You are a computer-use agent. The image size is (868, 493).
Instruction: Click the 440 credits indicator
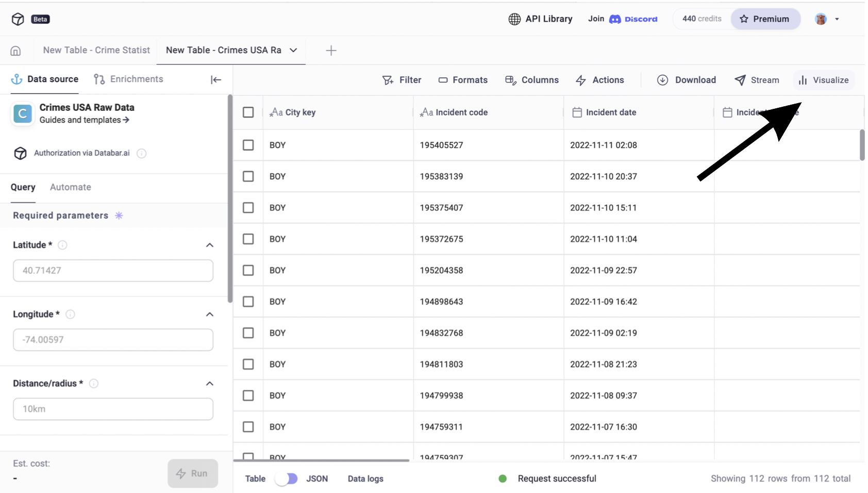tap(702, 19)
